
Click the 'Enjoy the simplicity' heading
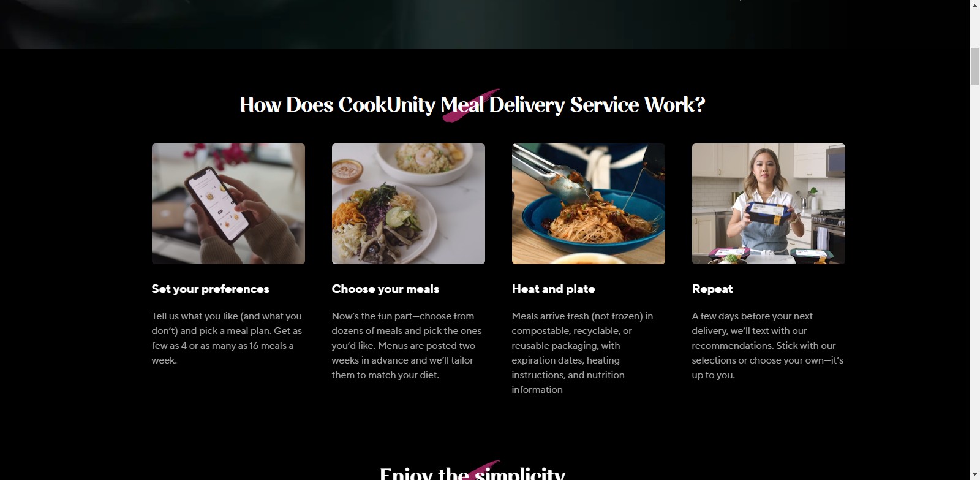tap(472, 473)
